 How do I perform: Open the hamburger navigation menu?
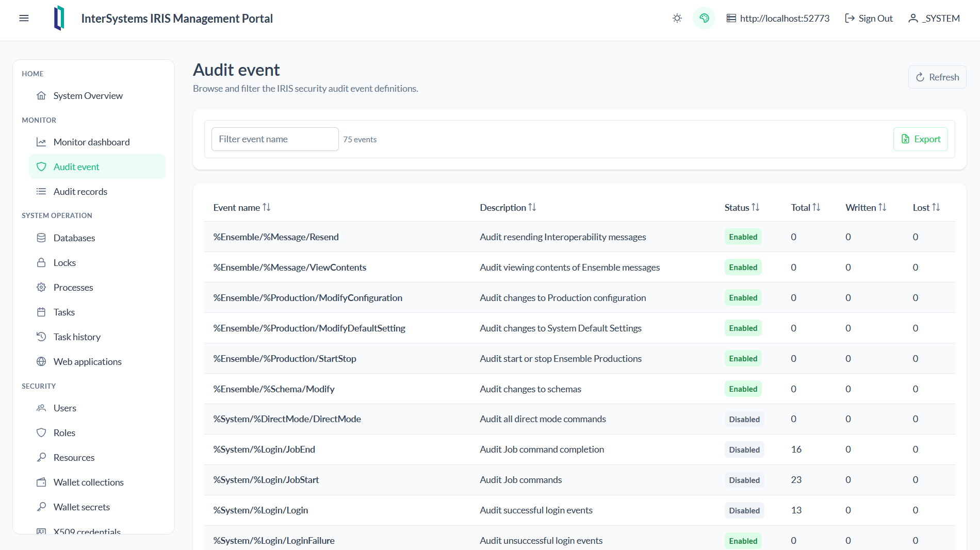[x=24, y=19]
